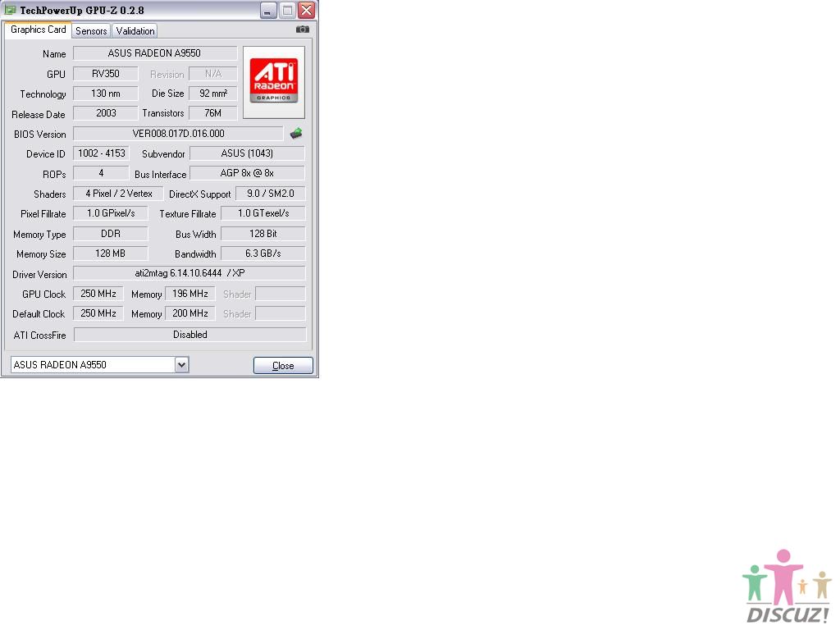Click the BIOS save chip icon
This screenshot has height=630, width=840.
pyautogui.click(x=296, y=133)
